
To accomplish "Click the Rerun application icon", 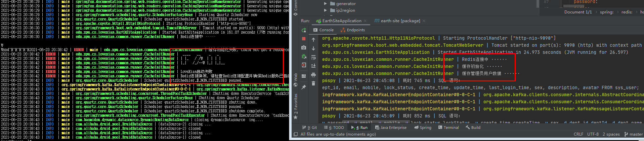I will [x=304, y=30].
